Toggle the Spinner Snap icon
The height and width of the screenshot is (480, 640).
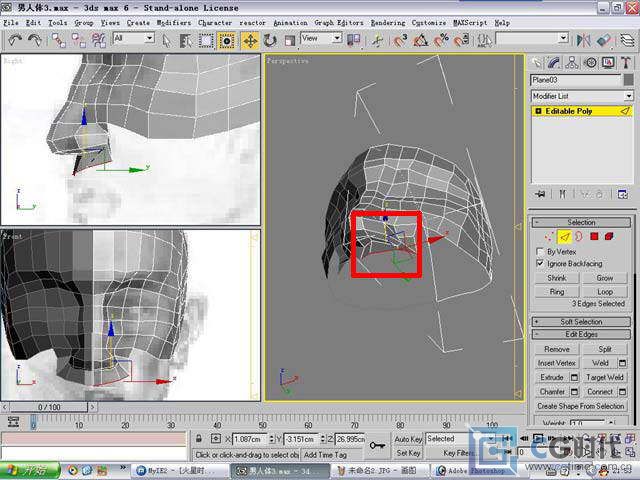(x=461, y=40)
